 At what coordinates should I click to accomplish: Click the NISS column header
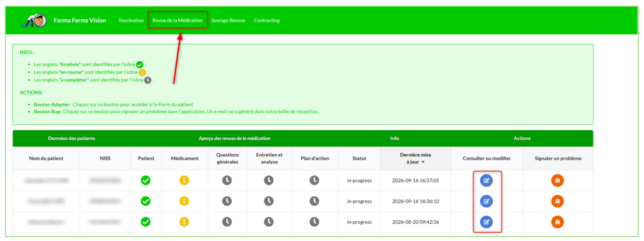[105, 159]
